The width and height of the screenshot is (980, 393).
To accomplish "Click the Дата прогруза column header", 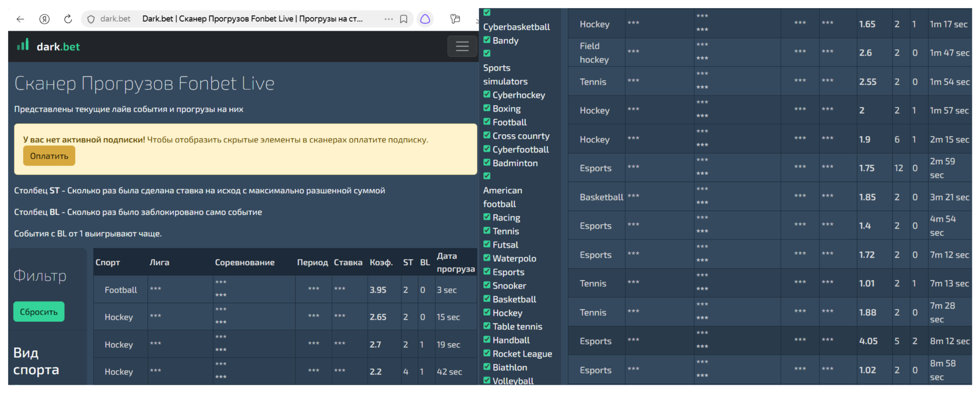I will point(456,262).
